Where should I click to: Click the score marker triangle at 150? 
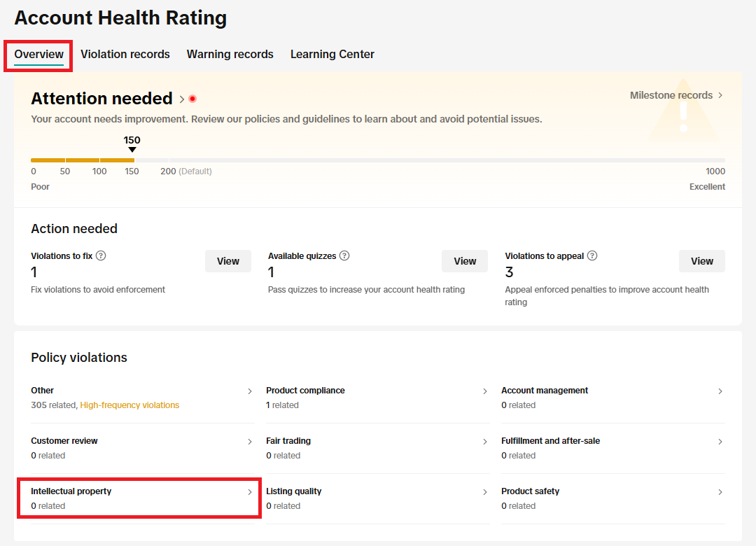[132, 149]
